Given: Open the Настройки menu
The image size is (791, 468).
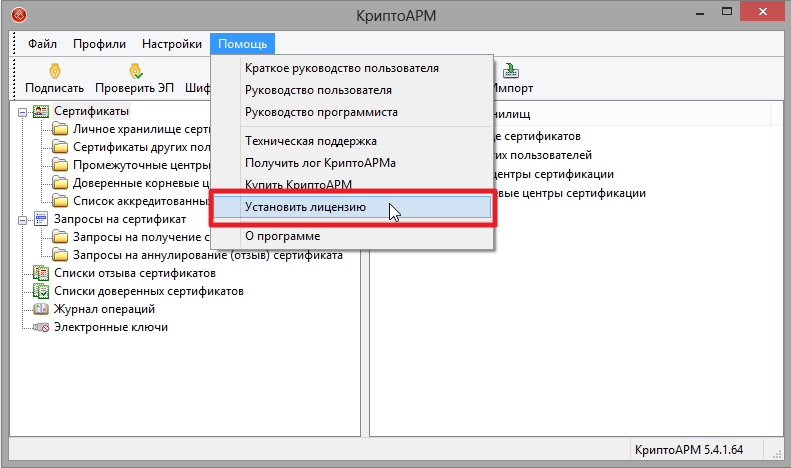Looking at the screenshot, I should click(172, 44).
